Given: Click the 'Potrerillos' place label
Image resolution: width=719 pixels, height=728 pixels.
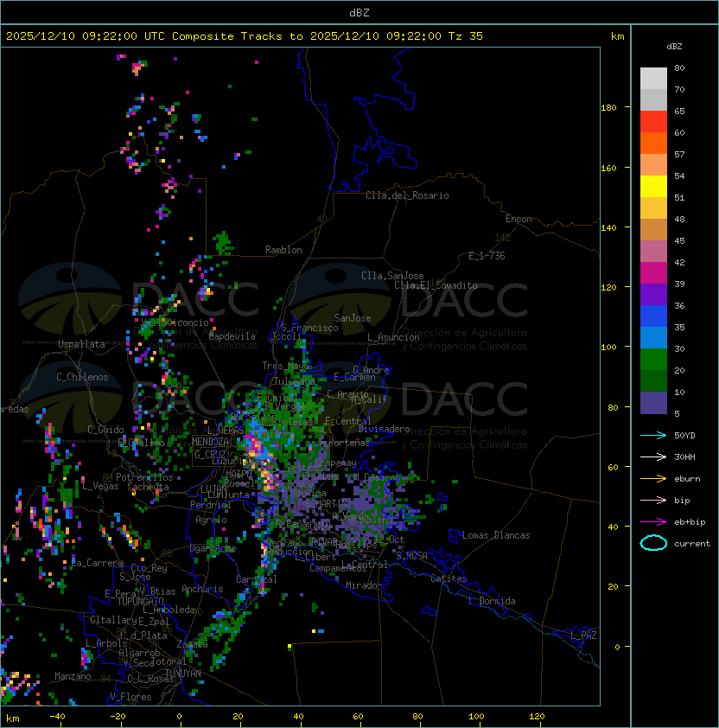Looking at the screenshot, I should (144, 477).
